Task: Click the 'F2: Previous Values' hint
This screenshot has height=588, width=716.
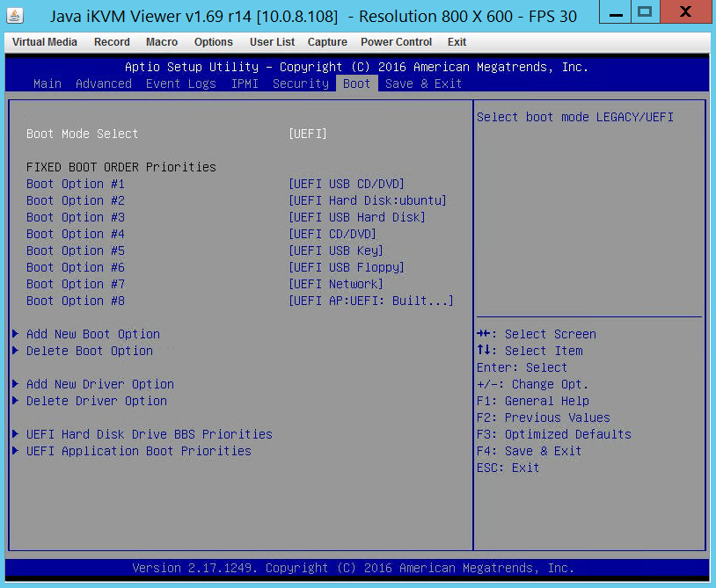Action: pos(544,417)
